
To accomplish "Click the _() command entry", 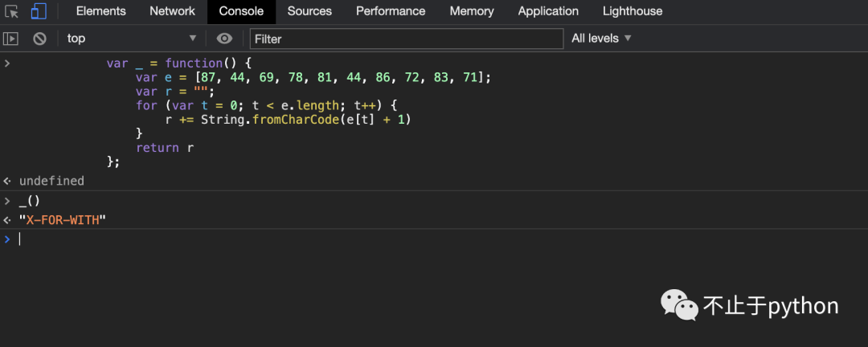I will coord(29,201).
